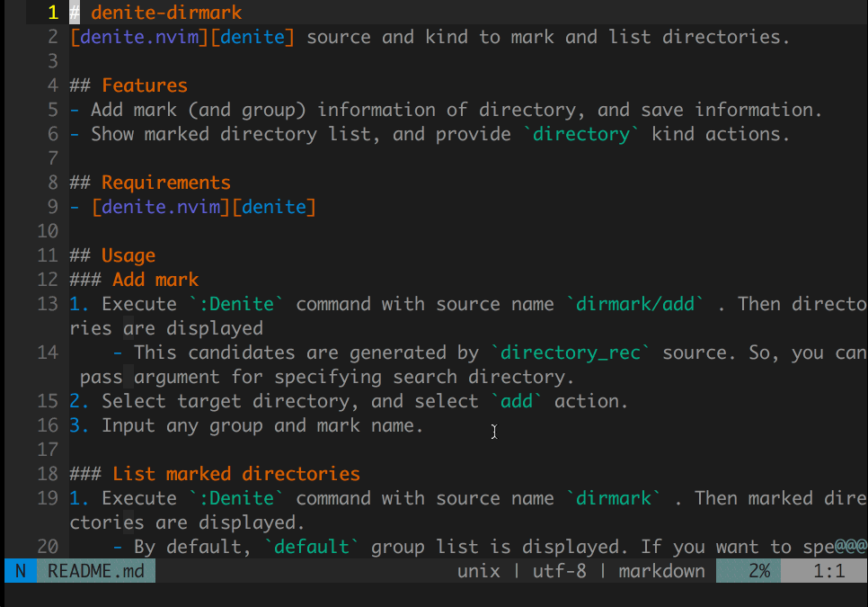Click inline code ':Denite' on line 19
This screenshot has width=868, height=607.
click(236, 498)
